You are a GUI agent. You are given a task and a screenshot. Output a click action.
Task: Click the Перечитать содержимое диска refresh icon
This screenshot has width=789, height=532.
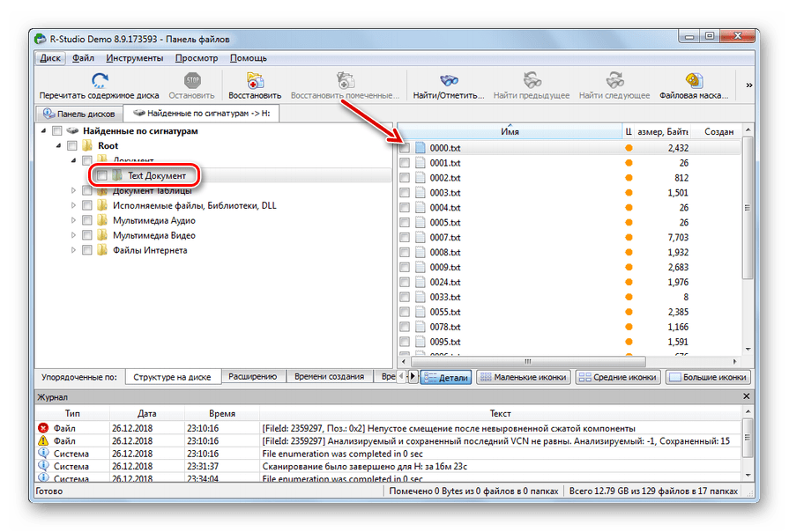[x=99, y=80]
